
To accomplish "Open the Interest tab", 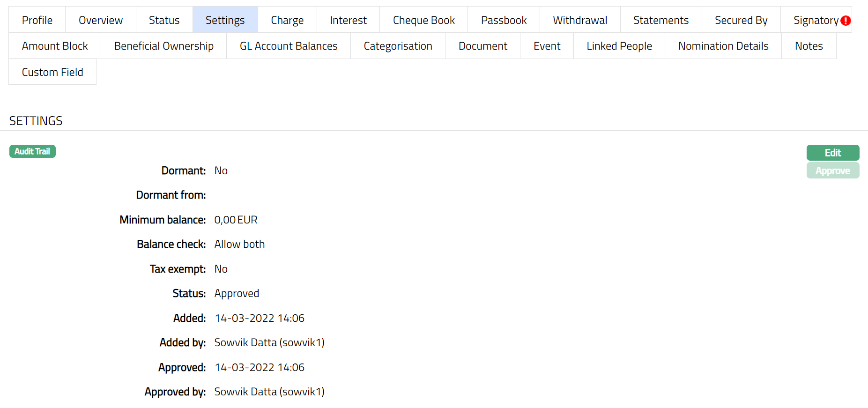I will pyautogui.click(x=348, y=20).
